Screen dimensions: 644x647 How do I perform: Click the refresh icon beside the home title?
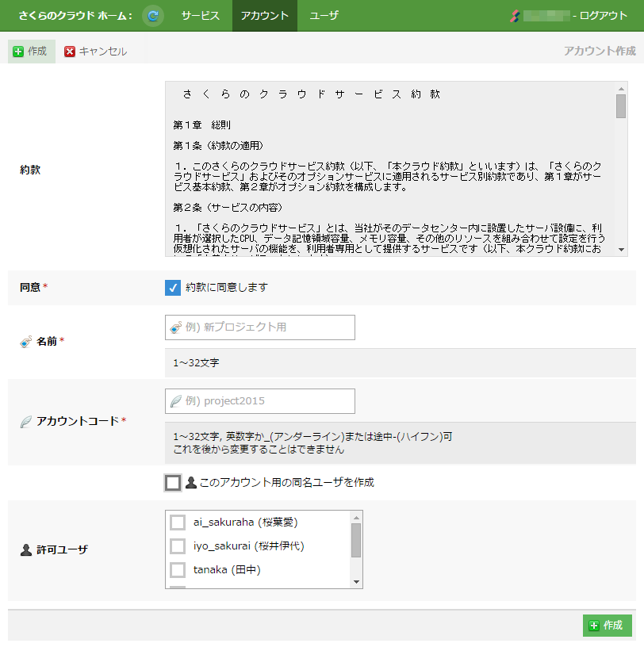click(153, 15)
